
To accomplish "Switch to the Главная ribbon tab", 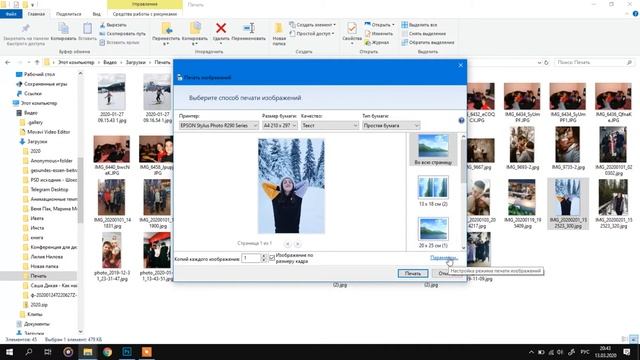I will tap(36, 14).
